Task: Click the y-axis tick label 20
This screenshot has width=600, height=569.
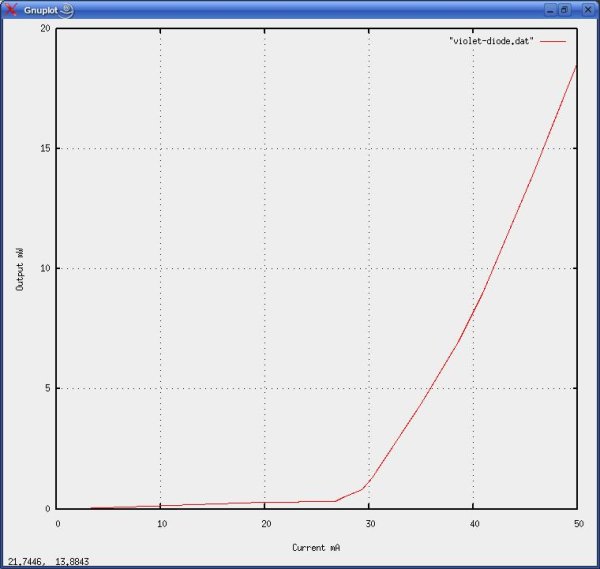Action: (45, 28)
